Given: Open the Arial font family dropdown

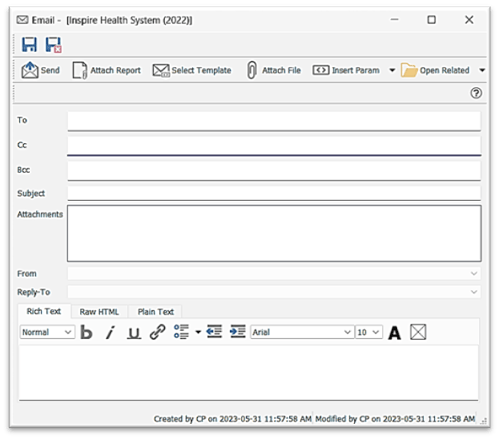Looking at the screenshot, I should (302, 332).
